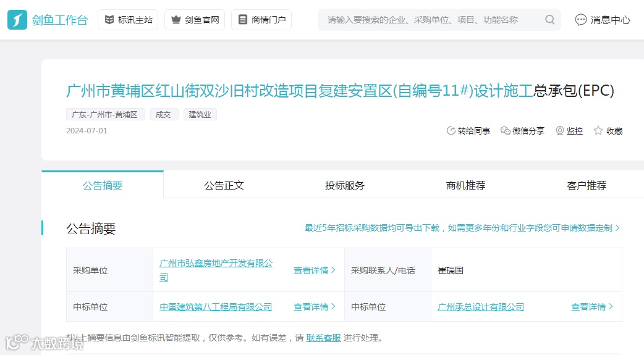Click the search magnifier icon
This screenshot has width=644, height=355.
click(x=550, y=20)
